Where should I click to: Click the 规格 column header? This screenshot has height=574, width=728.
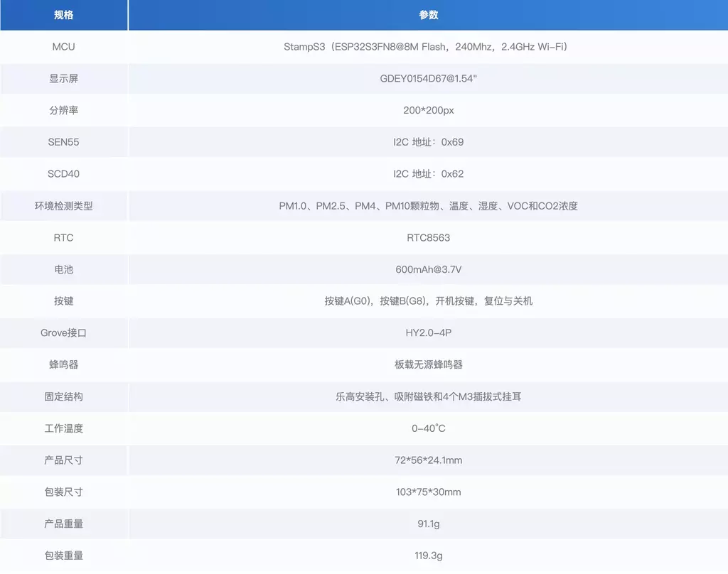pos(63,15)
